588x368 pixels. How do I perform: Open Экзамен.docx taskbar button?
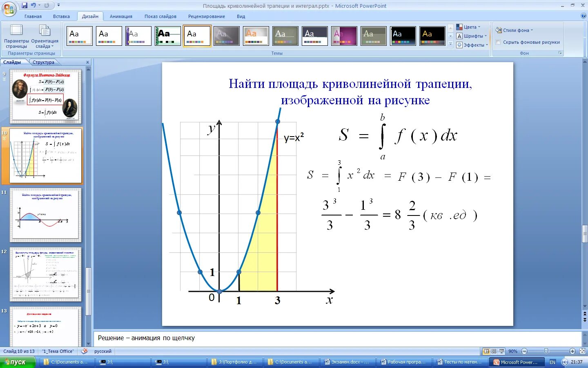click(347, 362)
